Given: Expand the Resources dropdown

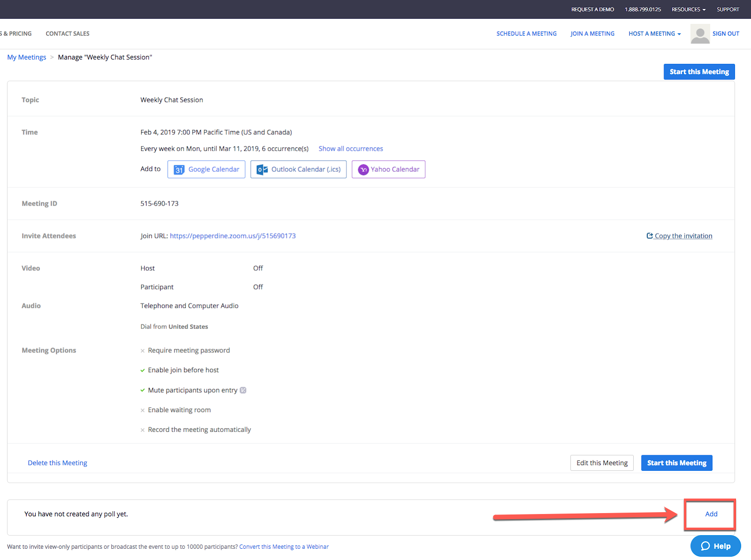Looking at the screenshot, I should click(688, 9).
